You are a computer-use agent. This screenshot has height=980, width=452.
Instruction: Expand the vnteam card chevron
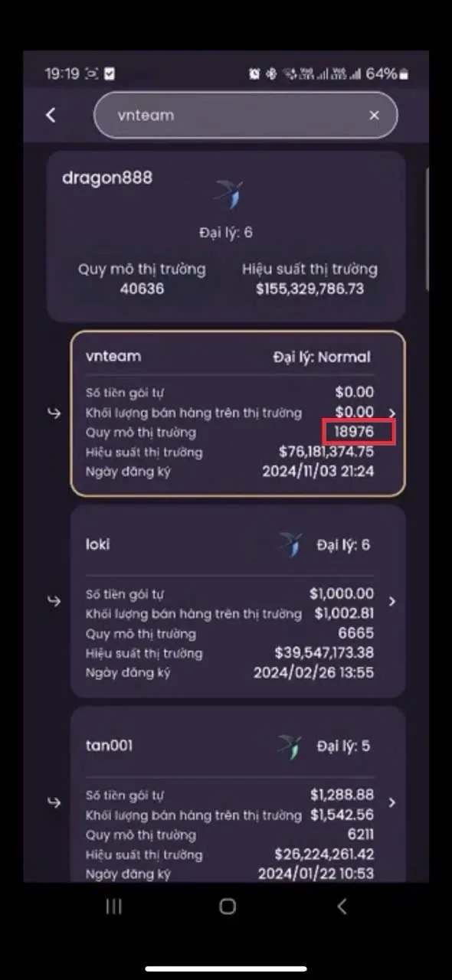[x=392, y=413]
